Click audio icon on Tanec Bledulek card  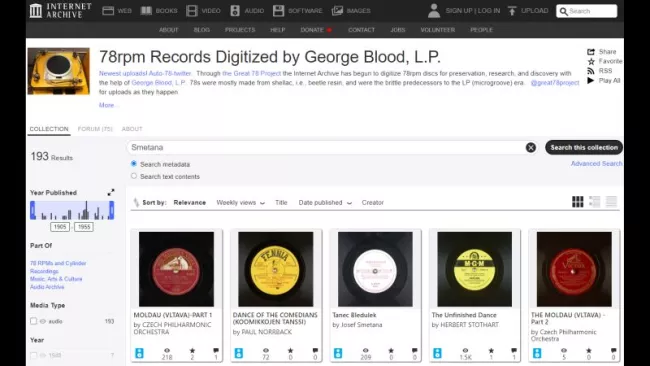pyautogui.click(x=338, y=353)
